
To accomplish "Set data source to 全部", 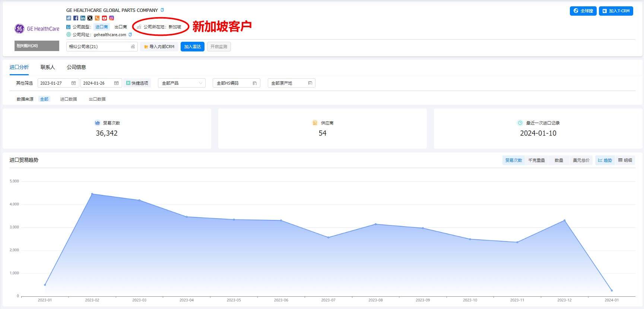I will (x=44, y=99).
